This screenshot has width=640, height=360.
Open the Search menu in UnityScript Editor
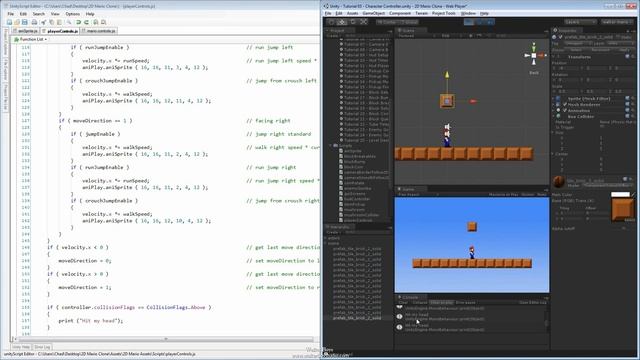tap(38, 14)
